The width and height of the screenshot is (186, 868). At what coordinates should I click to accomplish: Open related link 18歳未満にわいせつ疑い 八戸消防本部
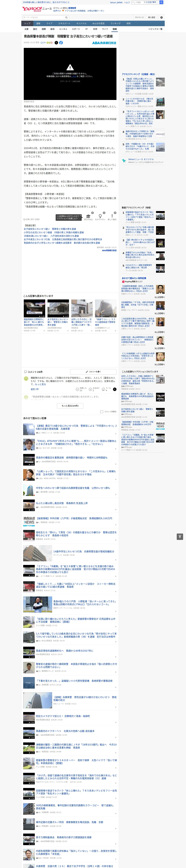(x=51, y=236)
